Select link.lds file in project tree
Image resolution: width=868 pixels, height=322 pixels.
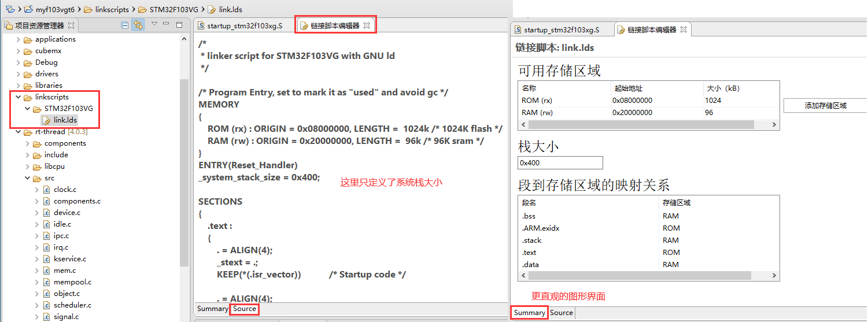pos(65,120)
